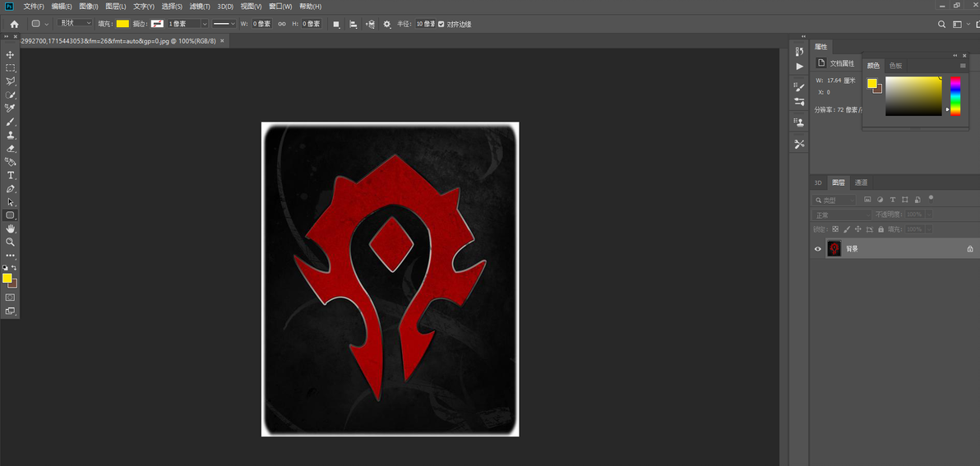
Task: Select the Eraser tool
Action: (x=10, y=149)
